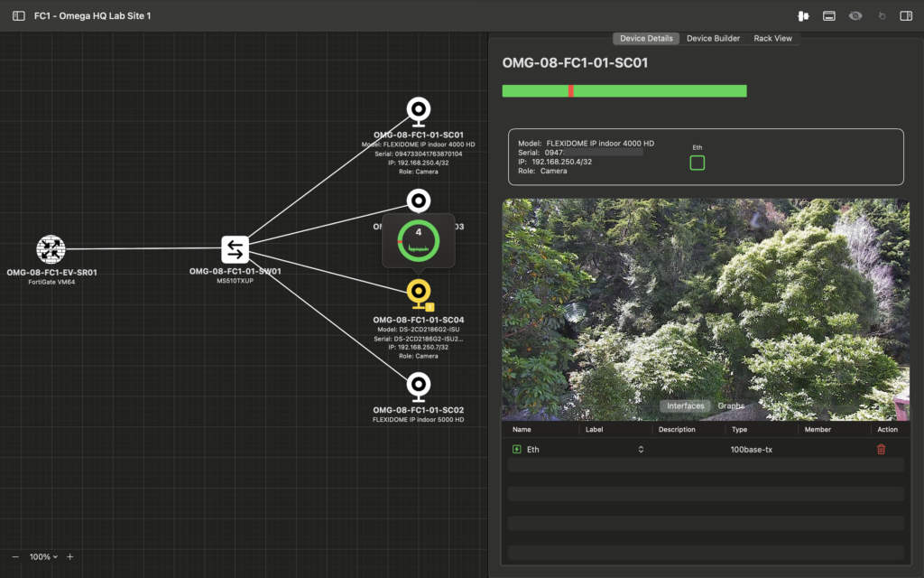924x578 pixels.
Task: Open the 100% zoom level dropdown
Action: pos(42,557)
